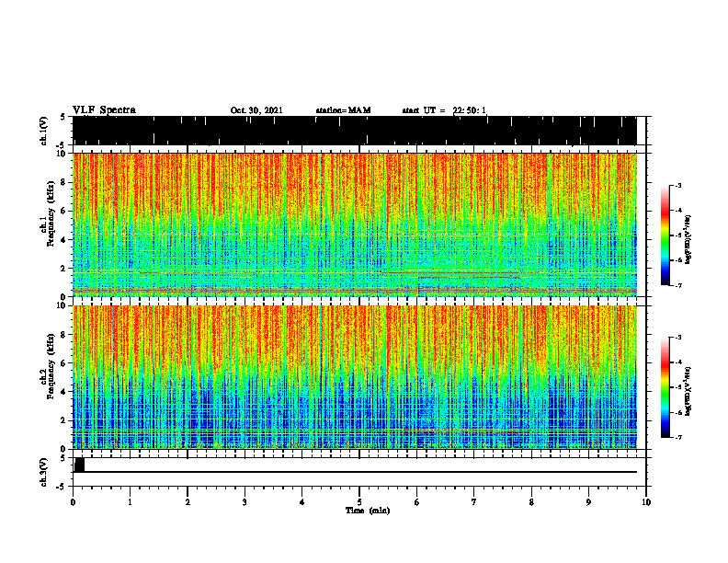The height and width of the screenshot is (563, 728).
Task: Click the 'ch.3(V)' axis label
Action: 44,473
